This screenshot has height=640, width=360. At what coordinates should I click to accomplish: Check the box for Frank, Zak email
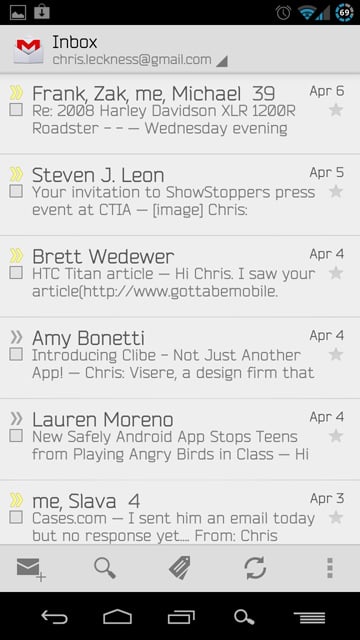16,110
